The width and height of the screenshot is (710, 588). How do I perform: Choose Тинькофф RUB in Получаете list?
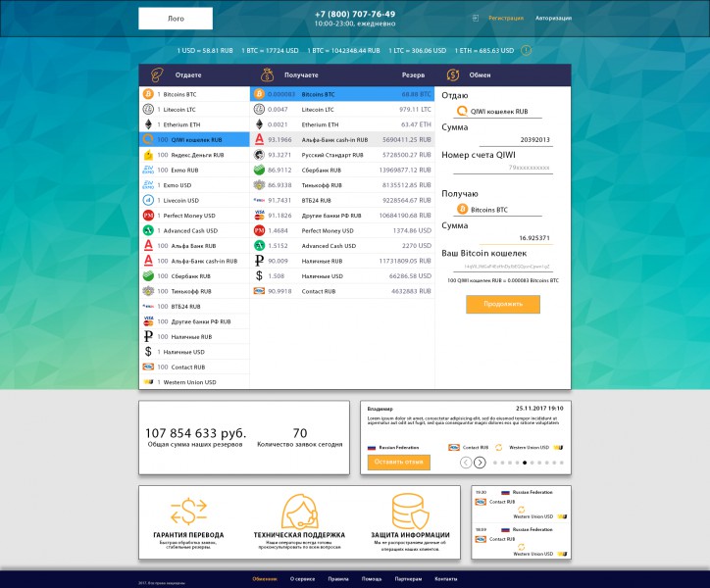click(342, 185)
